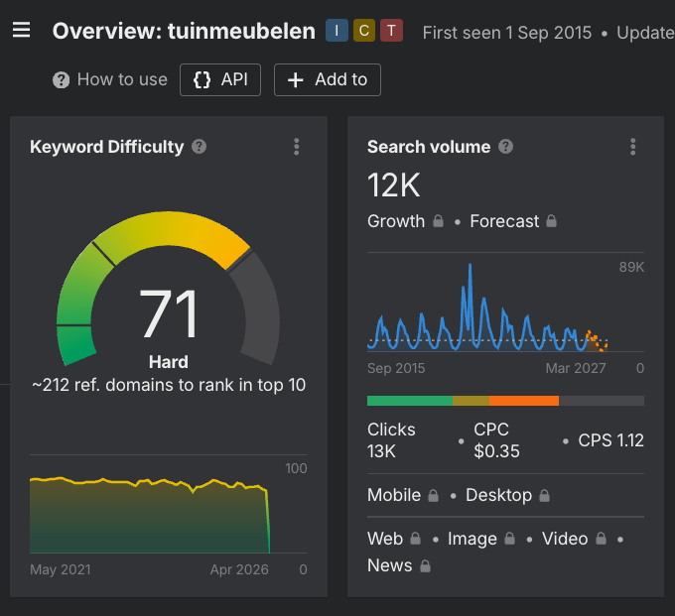
Task: Click the 'Sep 2015' chart axis label
Action: click(396, 368)
